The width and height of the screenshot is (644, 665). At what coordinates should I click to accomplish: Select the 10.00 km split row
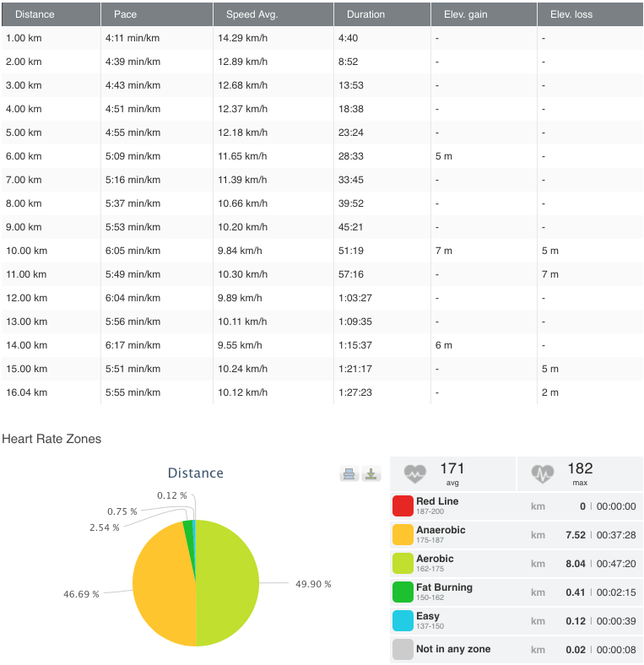click(x=322, y=251)
